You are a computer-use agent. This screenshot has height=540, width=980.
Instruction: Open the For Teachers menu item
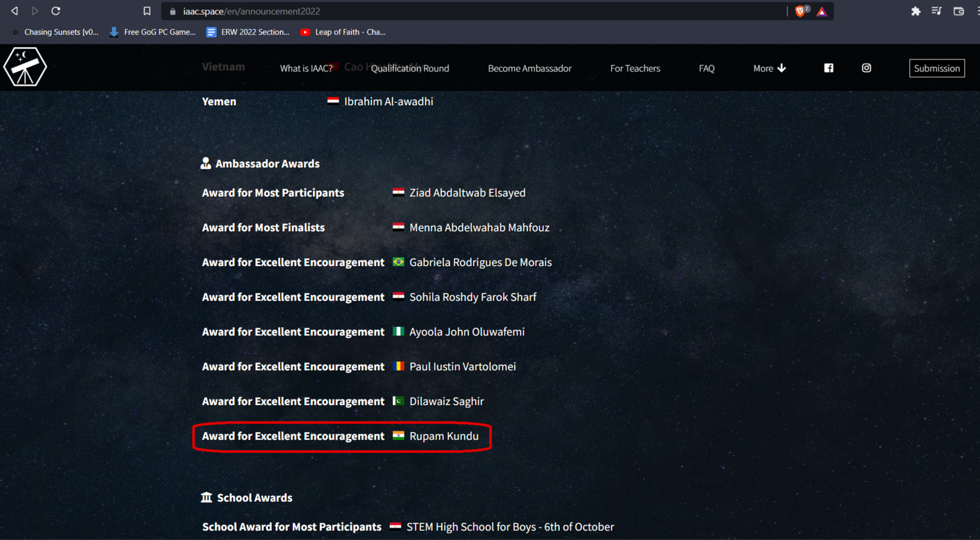point(634,68)
